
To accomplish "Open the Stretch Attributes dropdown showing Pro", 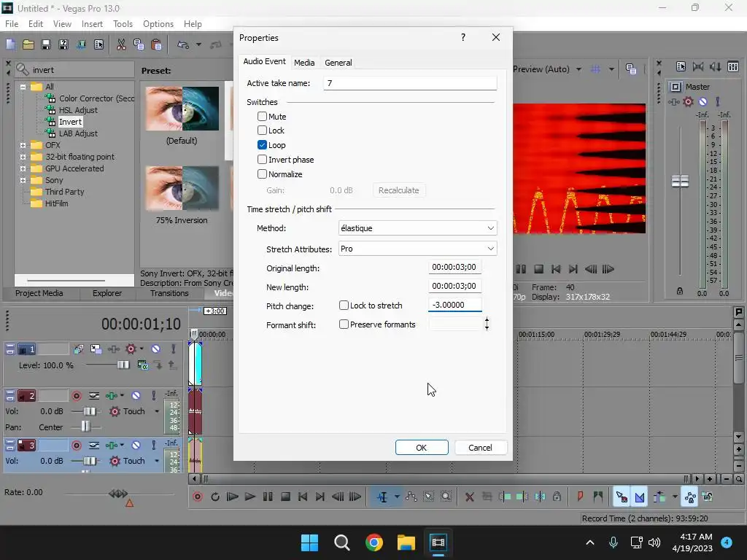I will 418,249.
